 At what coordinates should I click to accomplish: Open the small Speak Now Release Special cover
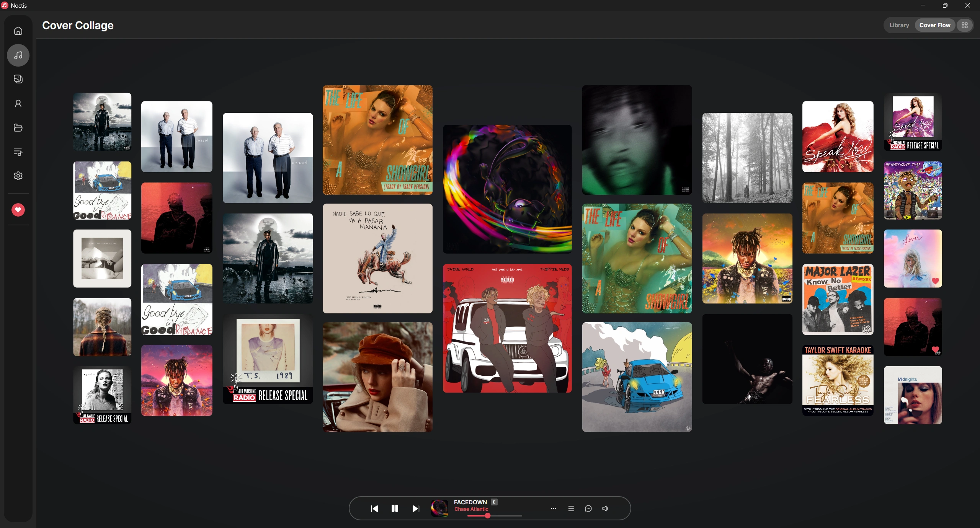[913, 122]
